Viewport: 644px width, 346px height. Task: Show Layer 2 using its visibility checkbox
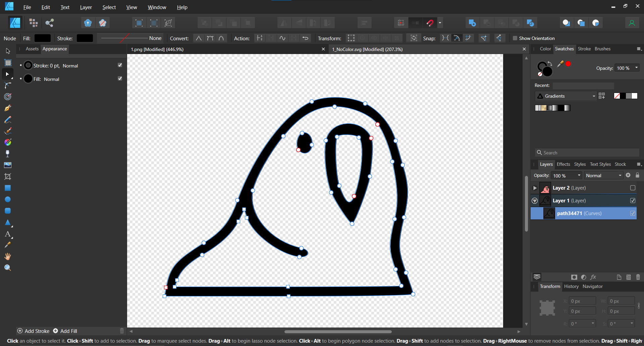click(x=633, y=188)
